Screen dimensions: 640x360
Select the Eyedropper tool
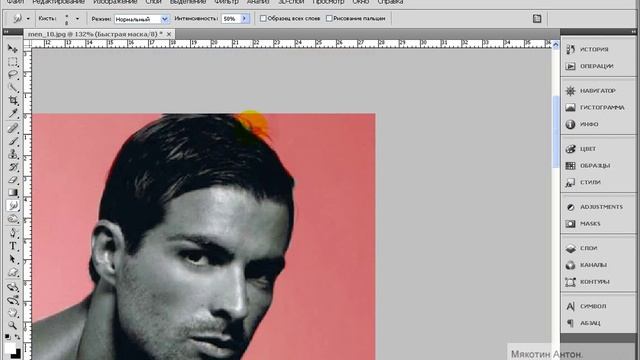pyautogui.click(x=13, y=113)
